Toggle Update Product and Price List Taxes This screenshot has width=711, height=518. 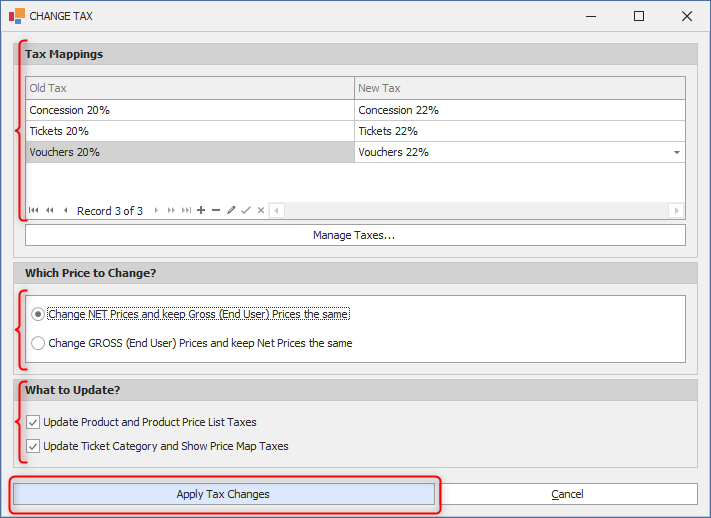33,422
